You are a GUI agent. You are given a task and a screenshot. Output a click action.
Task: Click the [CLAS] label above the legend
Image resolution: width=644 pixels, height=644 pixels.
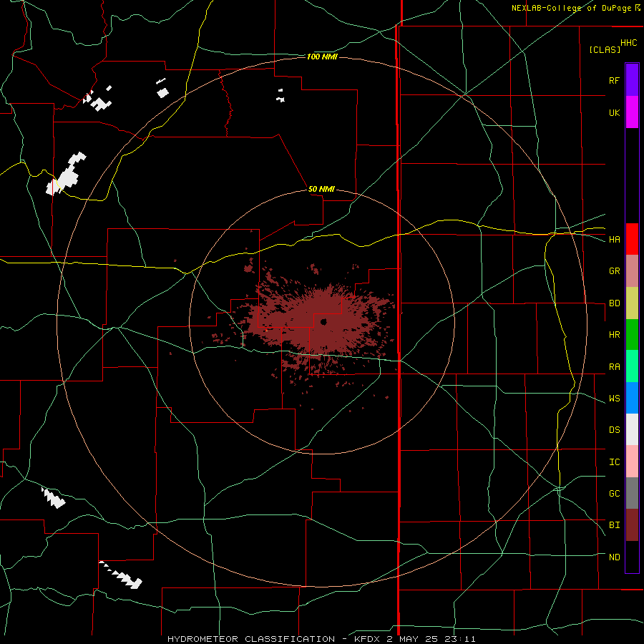[x=605, y=49]
